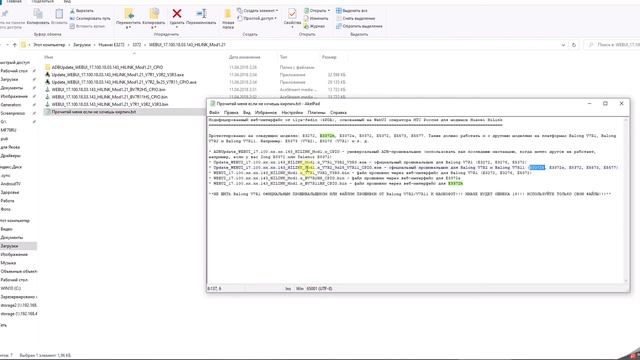Maximize the AkelPad window
Image resolution: width=640 pixels, height=360 pixels.
click(605, 104)
